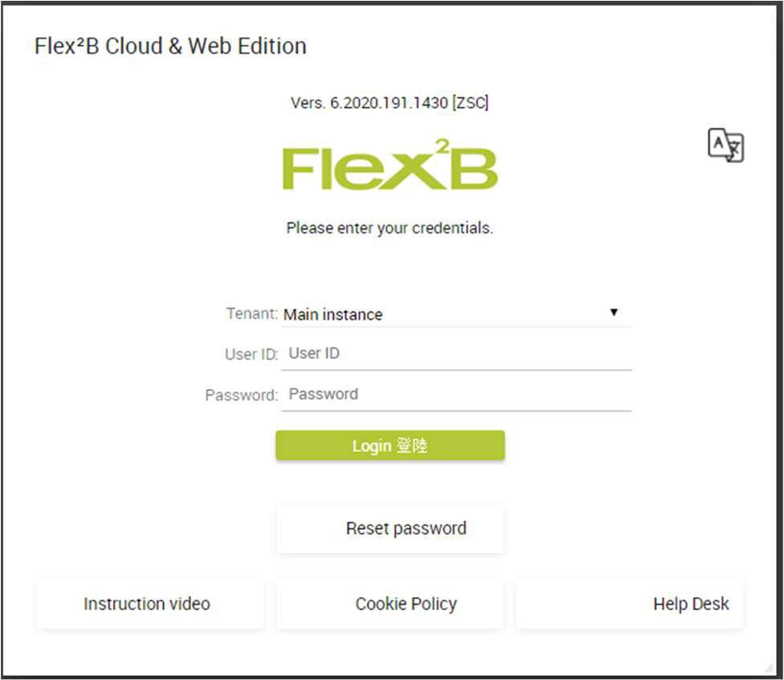The width and height of the screenshot is (784, 680).
Task: Click the Flex²B Cloud & Web Edition title
Action: [x=170, y=47]
